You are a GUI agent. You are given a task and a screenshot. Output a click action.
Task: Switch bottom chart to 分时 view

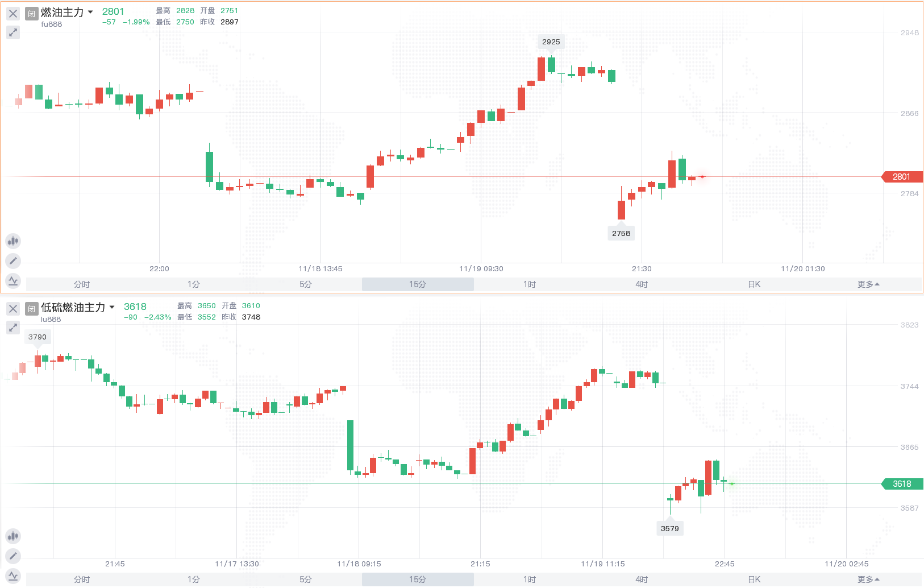pos(82,579)
